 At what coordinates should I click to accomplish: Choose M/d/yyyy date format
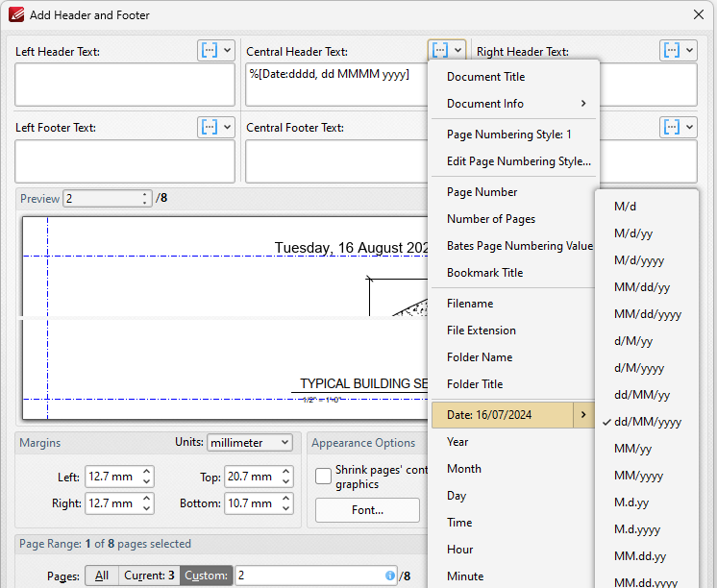647,260
